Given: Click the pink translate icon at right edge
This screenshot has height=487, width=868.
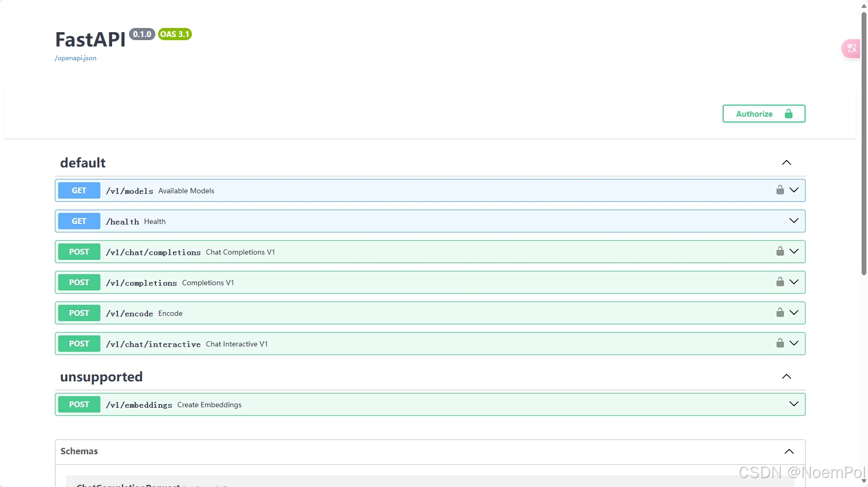Looking at the screenshot, I should (x=851, y=49).
